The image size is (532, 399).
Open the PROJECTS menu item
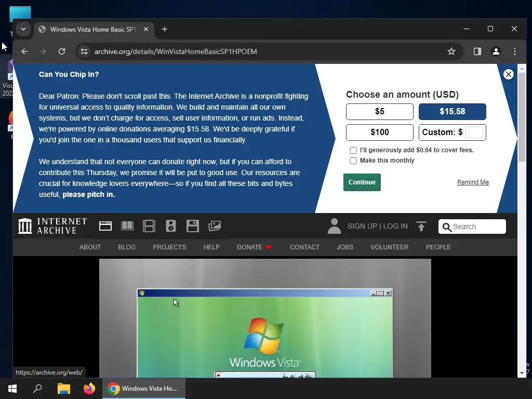pos(169,247)
